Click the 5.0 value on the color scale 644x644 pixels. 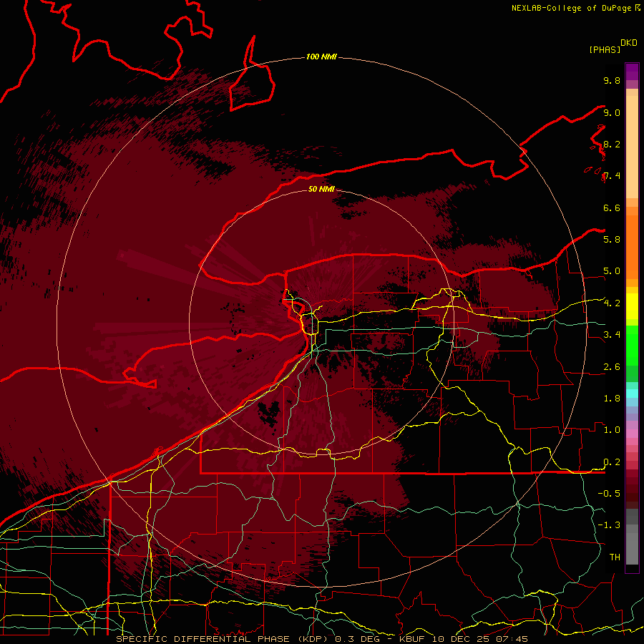612,271
